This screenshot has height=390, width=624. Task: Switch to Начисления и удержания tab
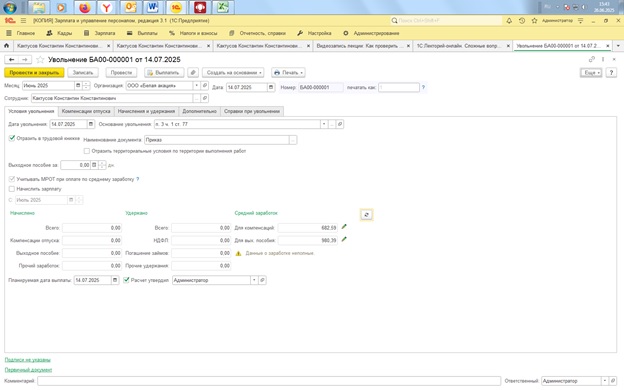tap(146, 111)
